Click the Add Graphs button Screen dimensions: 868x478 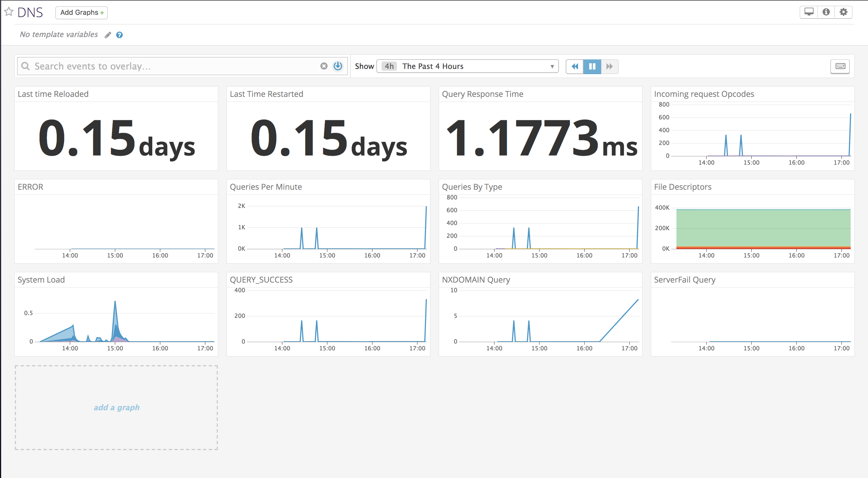tap(81, 13)
